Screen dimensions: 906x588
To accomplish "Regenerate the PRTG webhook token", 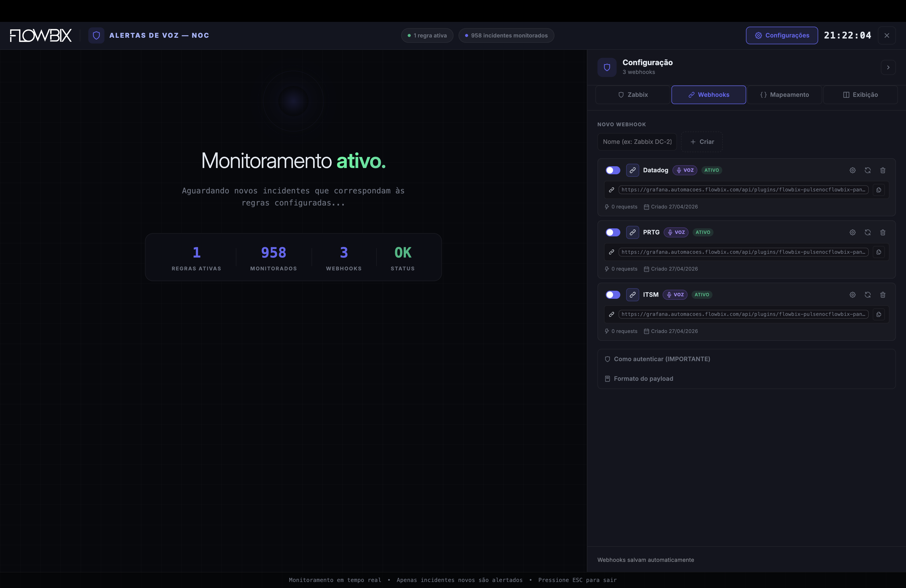I will [867, 232].
